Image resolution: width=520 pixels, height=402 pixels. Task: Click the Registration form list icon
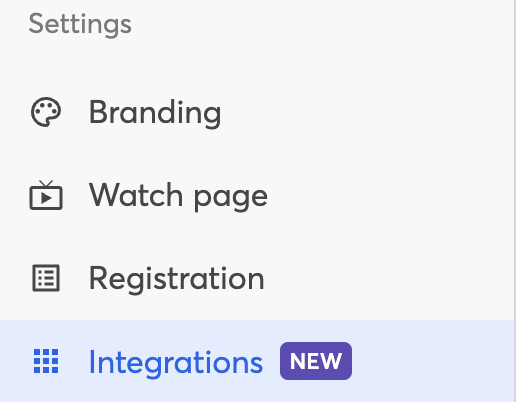46,278
